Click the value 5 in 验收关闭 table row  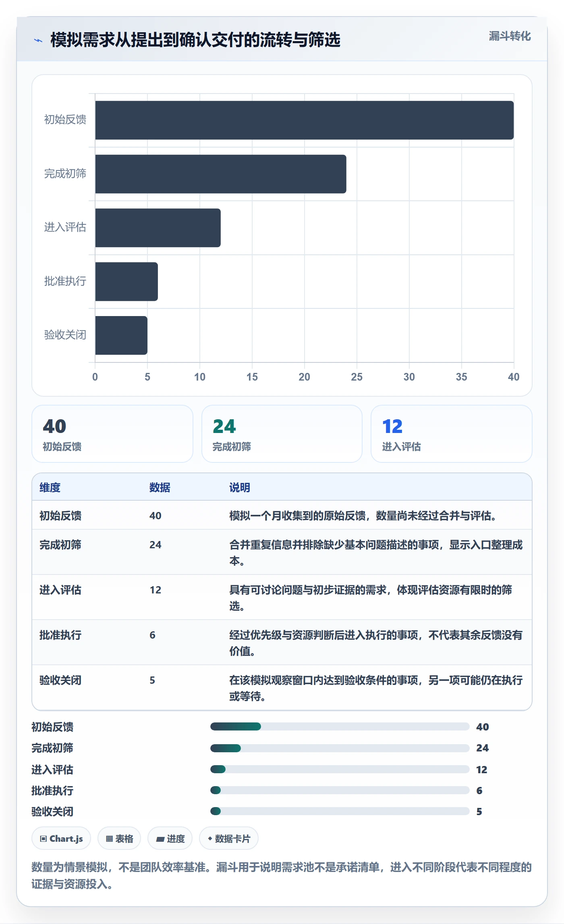(152, 680)
